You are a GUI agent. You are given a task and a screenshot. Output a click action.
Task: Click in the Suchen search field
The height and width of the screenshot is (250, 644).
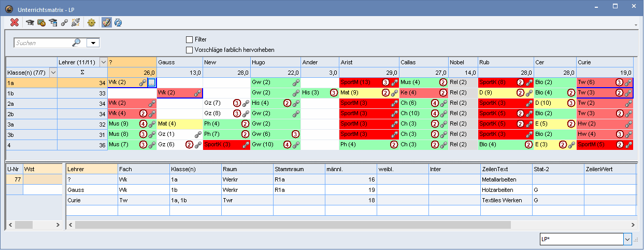pos(42,43)
